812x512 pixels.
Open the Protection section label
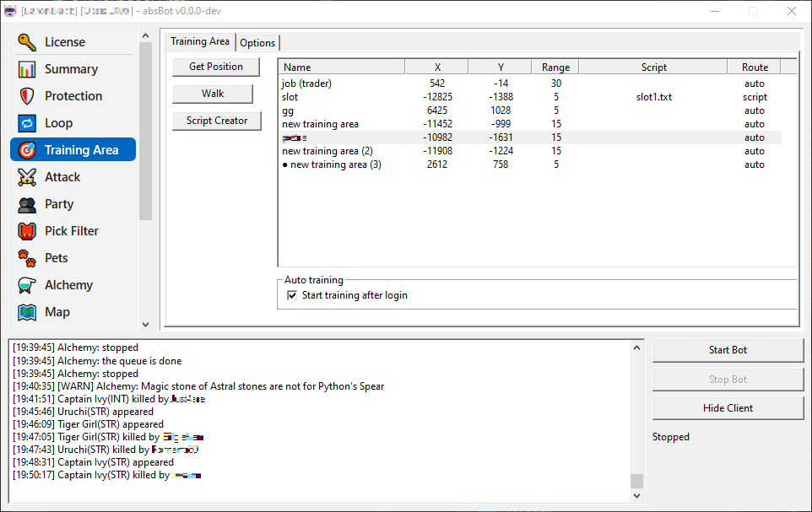(x=73, y=96)
